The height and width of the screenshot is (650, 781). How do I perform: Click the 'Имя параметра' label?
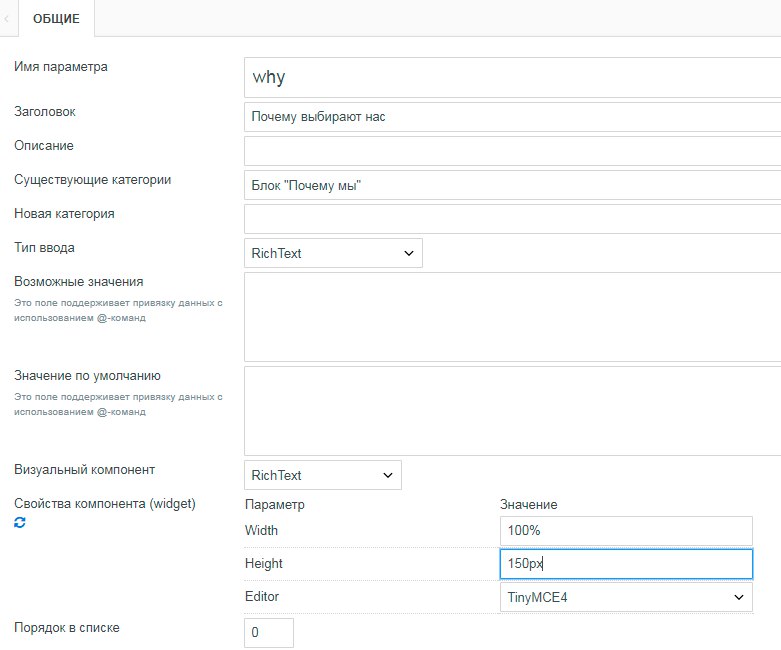(61, 67)
